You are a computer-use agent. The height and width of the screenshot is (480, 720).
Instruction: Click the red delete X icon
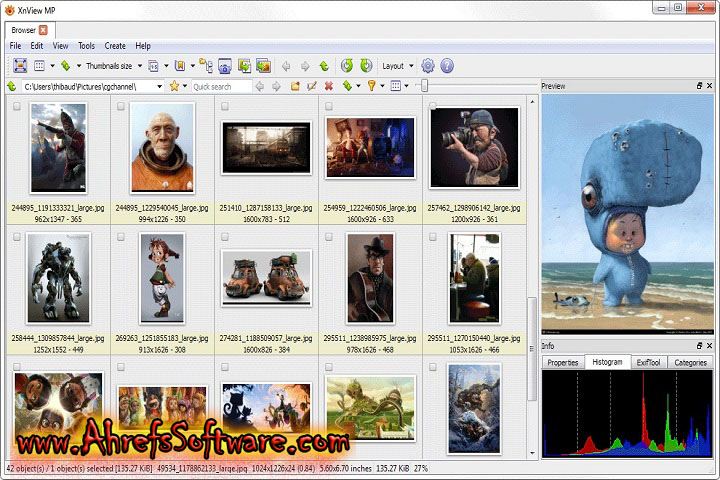coord(328,87)
